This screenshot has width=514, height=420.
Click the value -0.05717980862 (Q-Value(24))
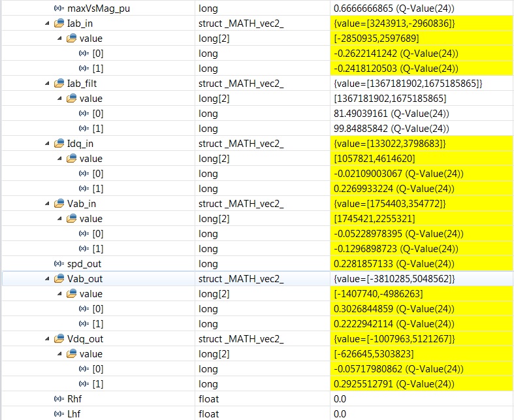click(x=398, y=369)
